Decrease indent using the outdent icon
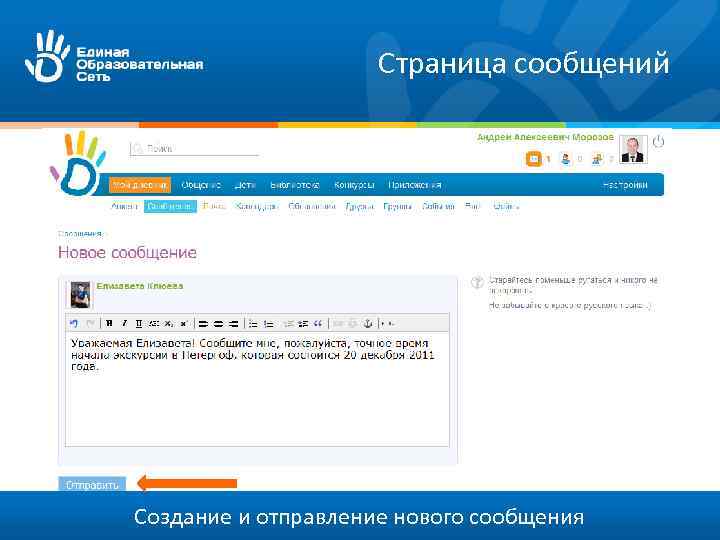 click(x=288, y=324)
